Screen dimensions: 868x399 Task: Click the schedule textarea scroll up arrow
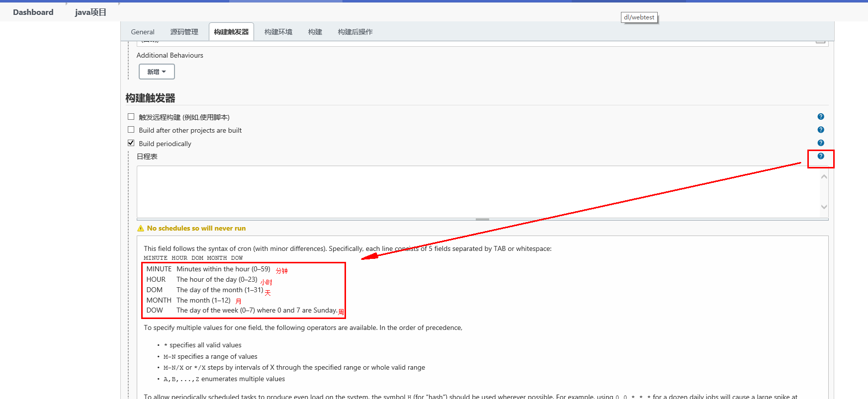[824, 177]
